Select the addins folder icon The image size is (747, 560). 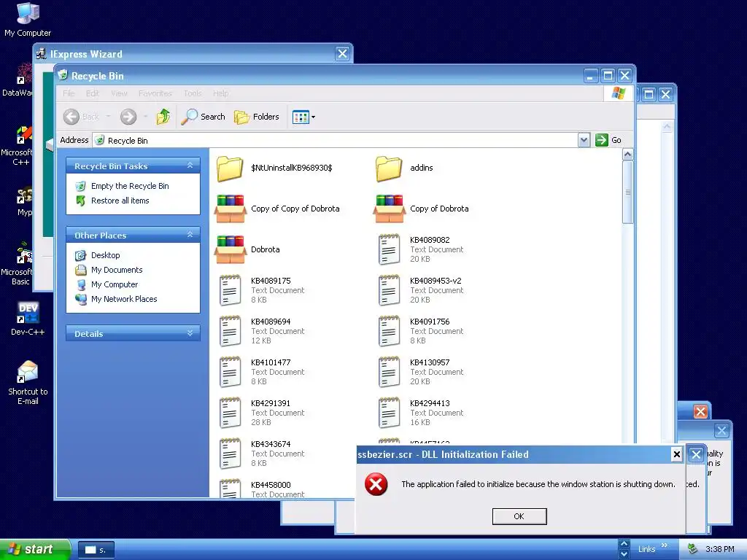click(x=390, y=168)
